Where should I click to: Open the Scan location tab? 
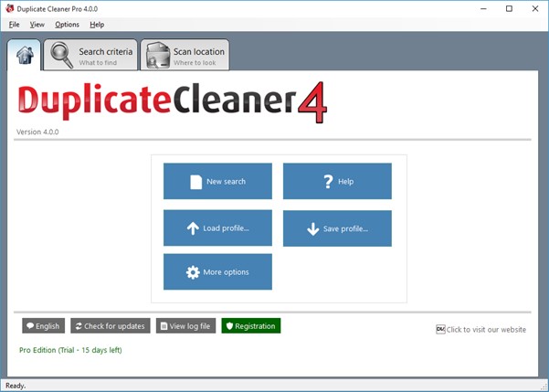pyautogui.click(x=198, y=55)
